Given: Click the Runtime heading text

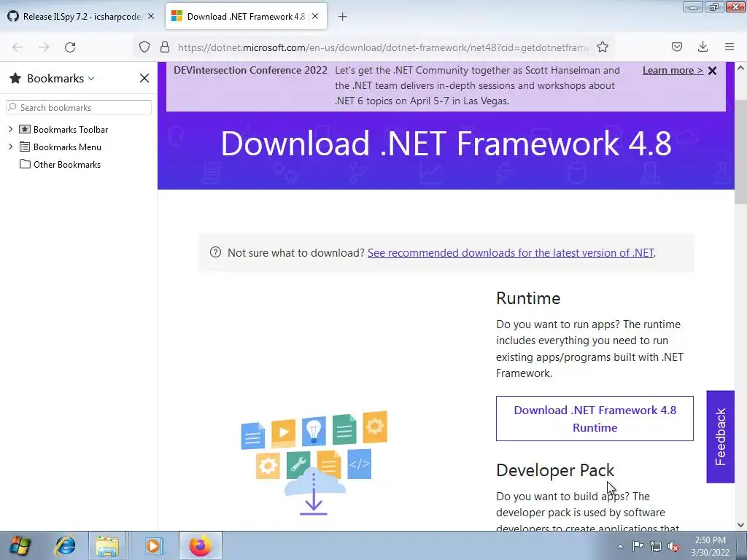Looking at the screenshot, I should 528,298.
